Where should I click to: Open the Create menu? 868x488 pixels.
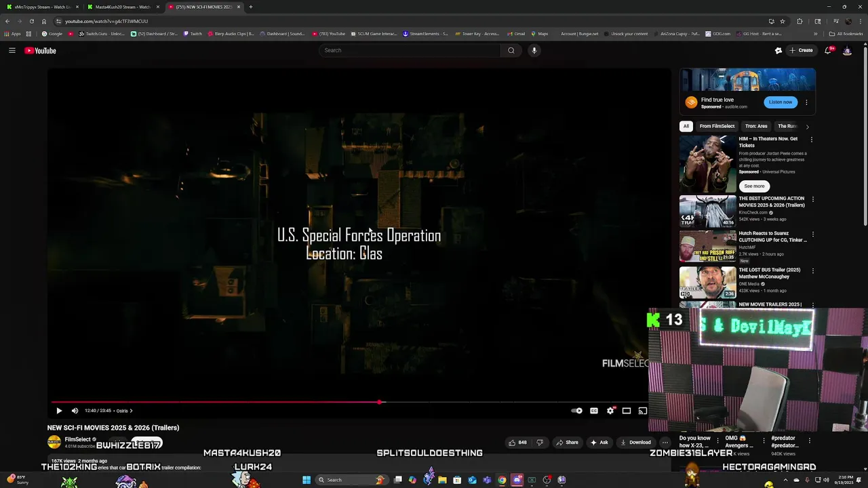pyautogui.click(x=801, y=50)
